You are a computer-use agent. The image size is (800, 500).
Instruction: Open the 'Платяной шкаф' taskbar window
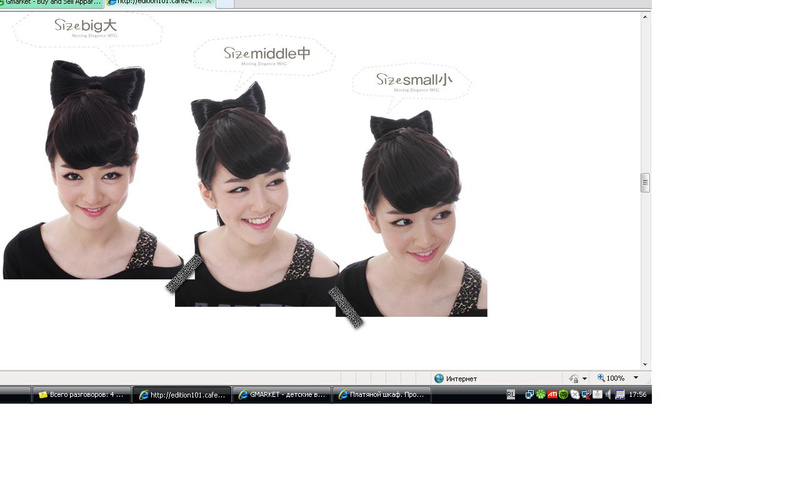(x=381, y=395)
